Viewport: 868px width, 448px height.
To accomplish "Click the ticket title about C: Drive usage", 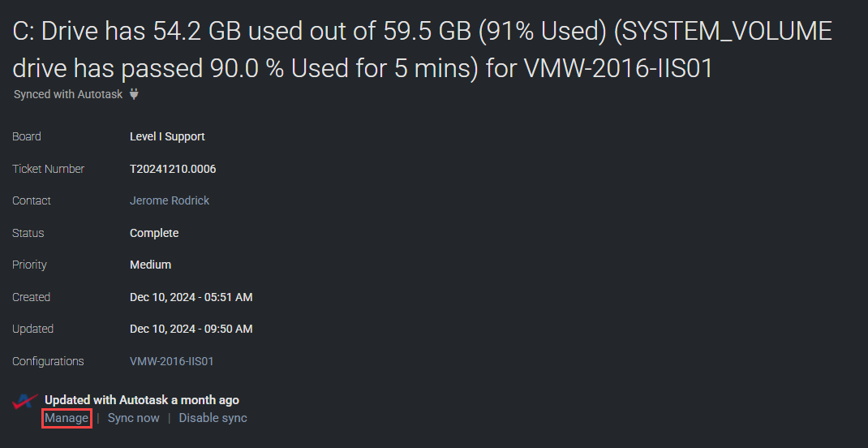I will coord(422,50).
